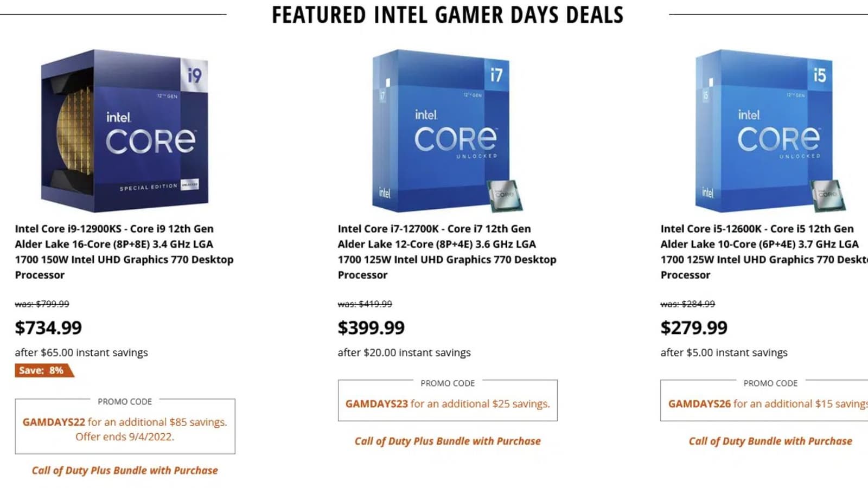
Task: Open Call of Duty Plus Bundle under i9
Action: pos(125,470)
